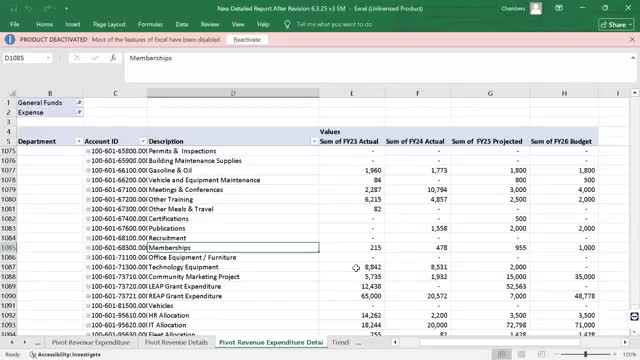Switch to the Formulas tab

click(150, 24)
